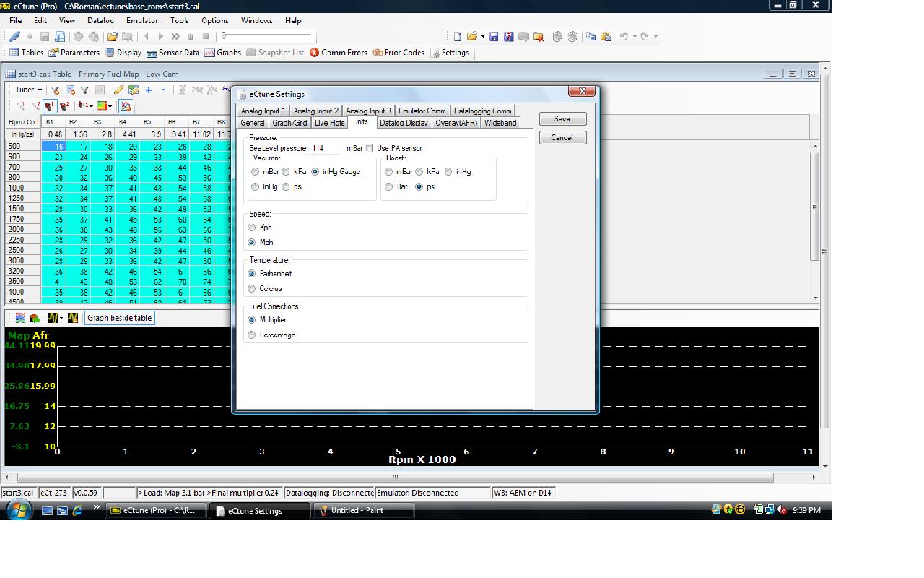
Task: Select inHg for Boost units
Action: tap(448, 172)
